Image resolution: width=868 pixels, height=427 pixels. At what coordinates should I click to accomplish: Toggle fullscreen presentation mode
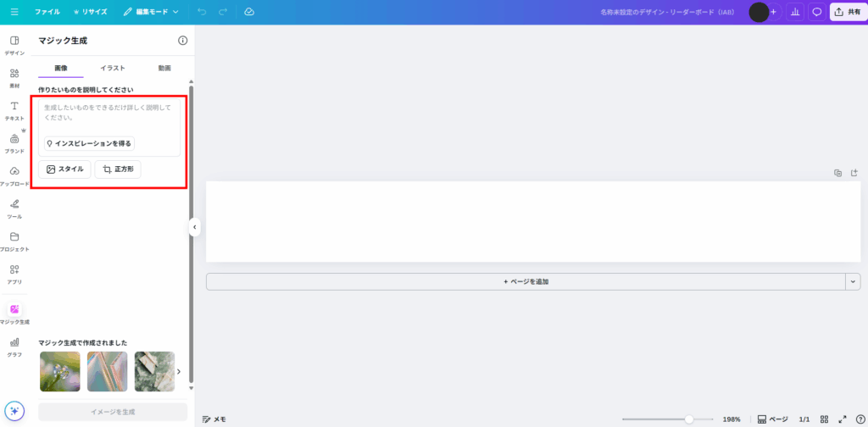coord(842,419)
